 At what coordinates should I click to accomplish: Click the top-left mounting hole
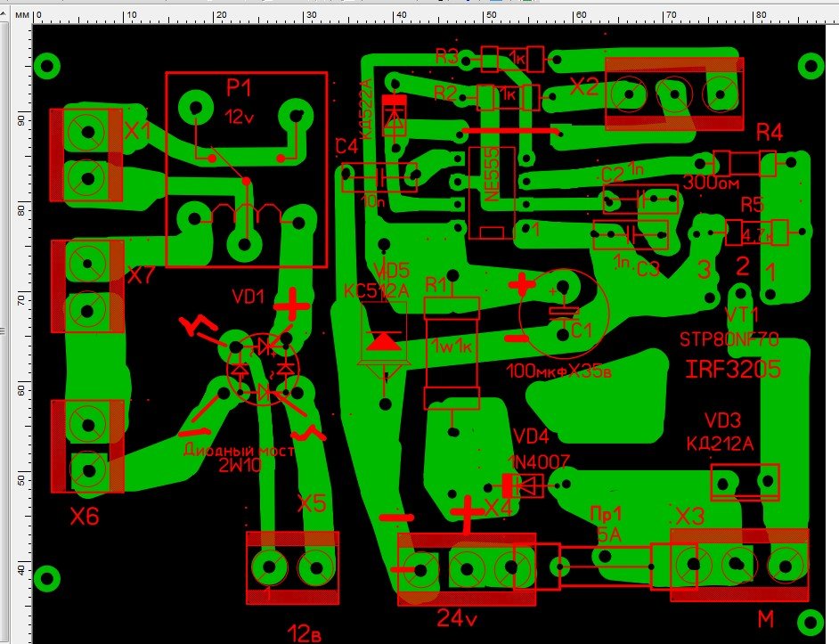(47, 64)
